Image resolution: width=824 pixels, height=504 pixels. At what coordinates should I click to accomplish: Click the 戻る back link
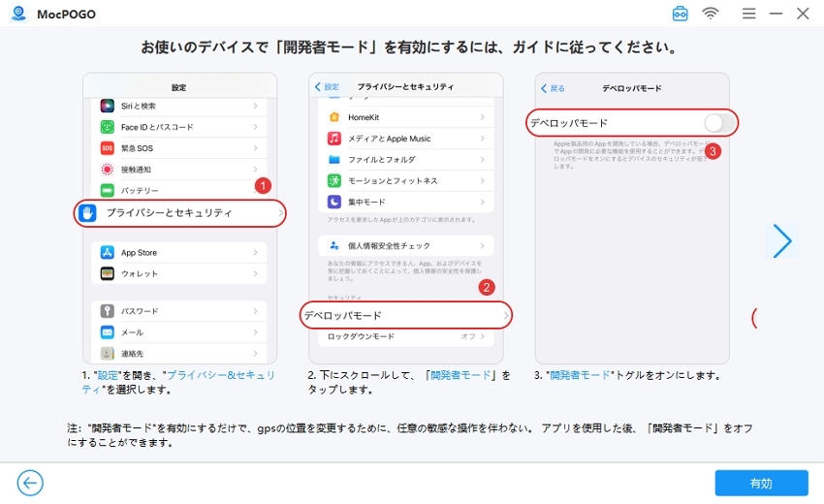tap(553, 88)
